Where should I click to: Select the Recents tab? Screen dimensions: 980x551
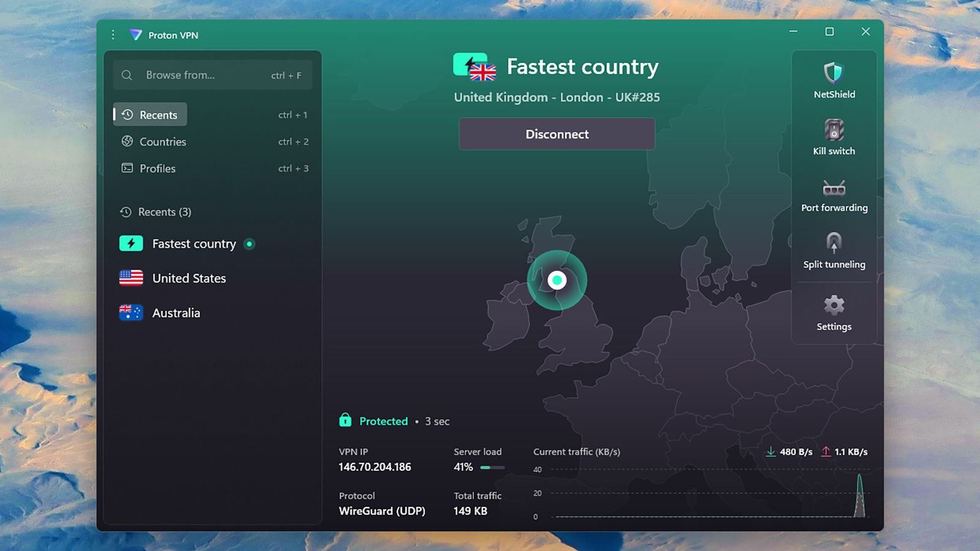[158, 114]
